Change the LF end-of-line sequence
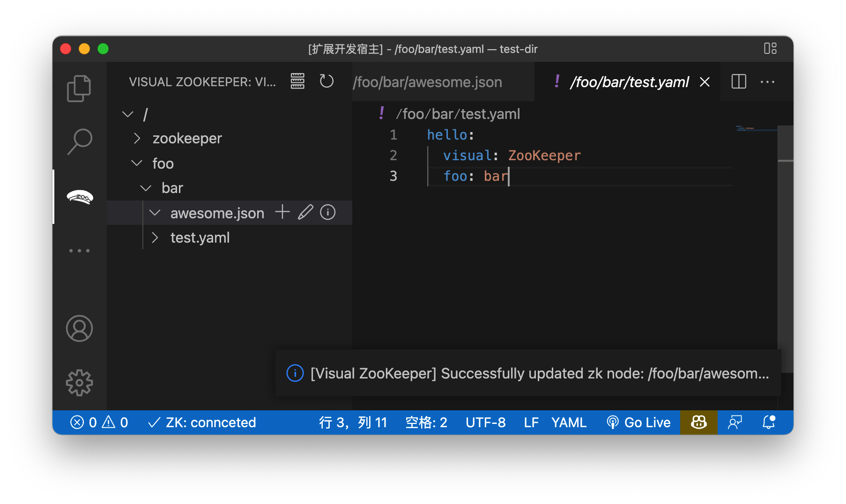Screen dimensions: 846x504 pos(531,422)
